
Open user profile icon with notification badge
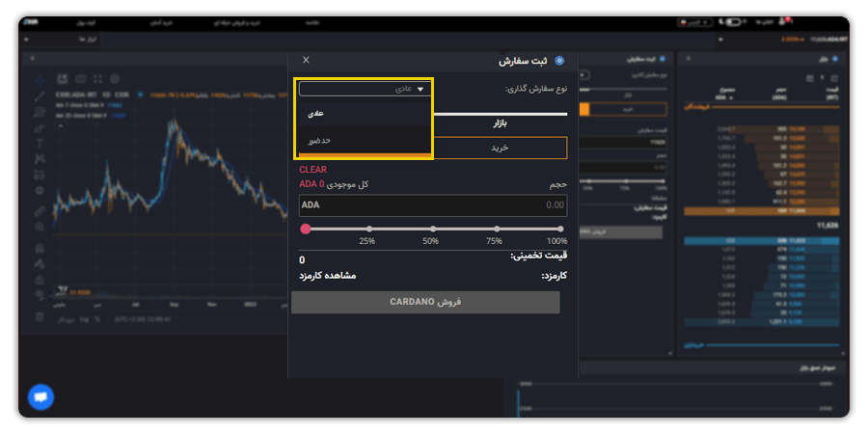(784, 21)
